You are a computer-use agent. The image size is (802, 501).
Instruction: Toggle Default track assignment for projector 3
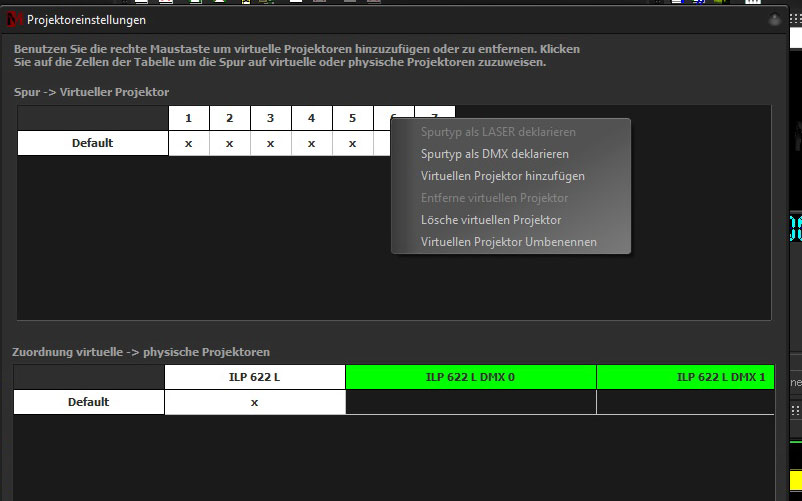point(270,143)
